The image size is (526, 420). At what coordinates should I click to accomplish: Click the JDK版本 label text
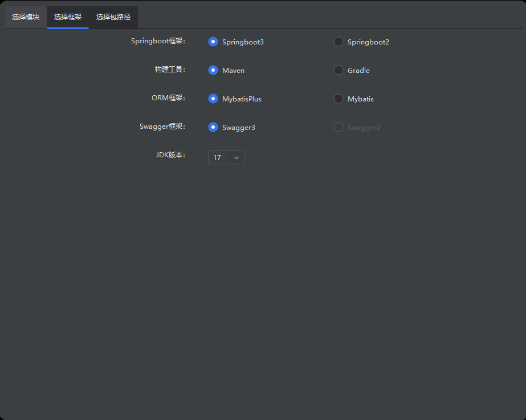coord(171,156)
